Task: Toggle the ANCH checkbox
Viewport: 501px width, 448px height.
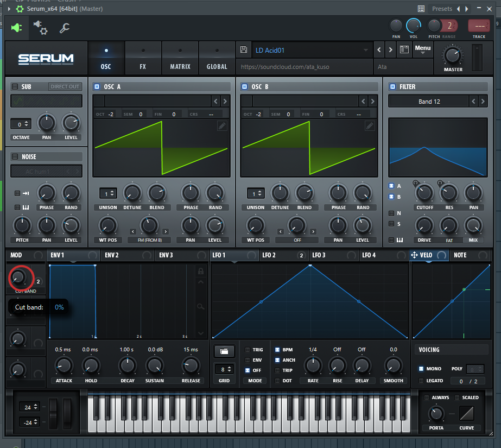Action: pyautogui.click(x=277, y=360)
